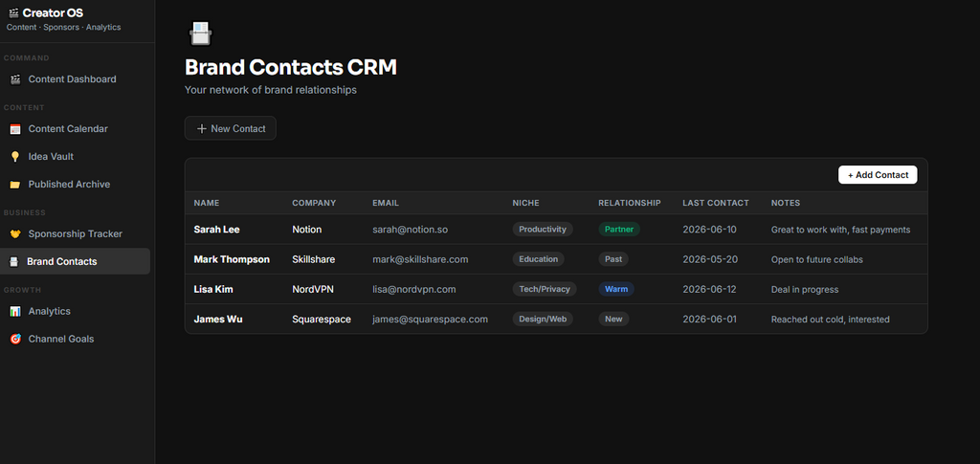Click last contact date 2026-06-12
Viewport: 980px width, 464px height.
click(709, 289)
